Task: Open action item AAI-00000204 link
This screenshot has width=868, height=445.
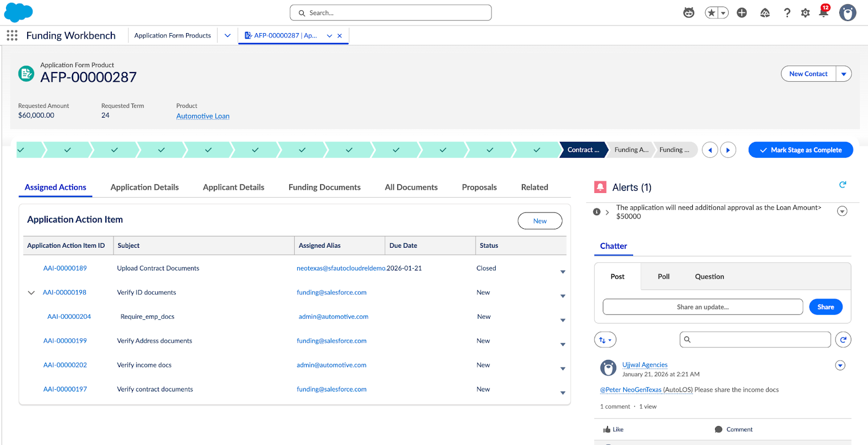Action: [x=69, y=317]
